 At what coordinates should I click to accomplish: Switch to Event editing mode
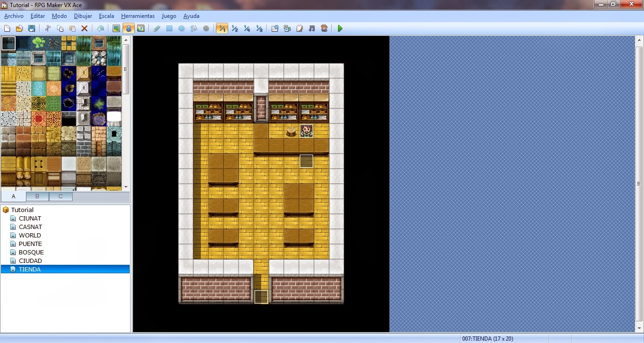129,28
